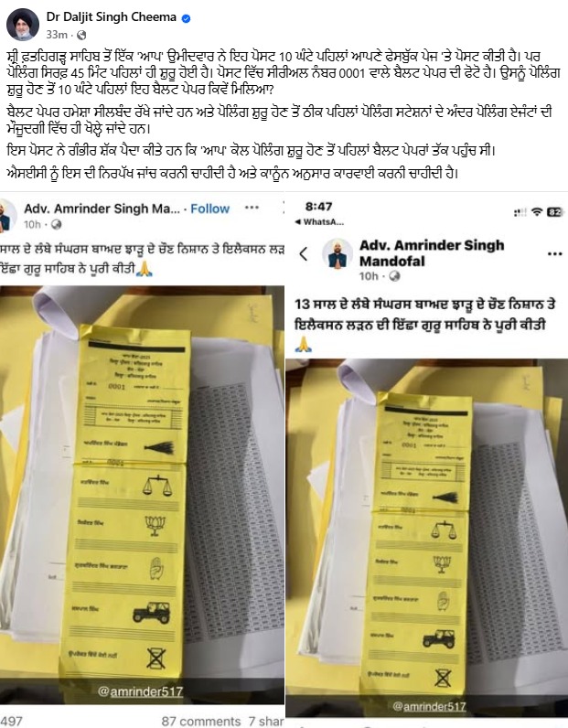Click the 33m post timestamp

pos(56,35)
